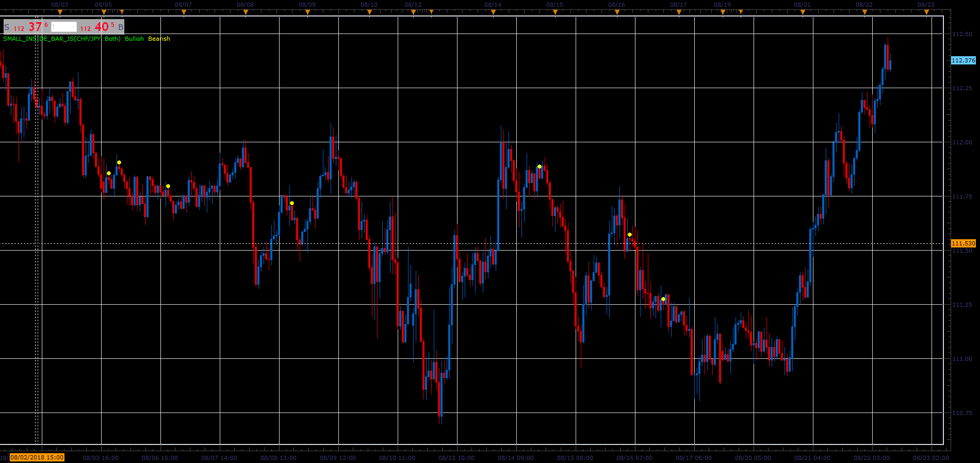Click the 111.25 price axis label

[x=962, y=305]
